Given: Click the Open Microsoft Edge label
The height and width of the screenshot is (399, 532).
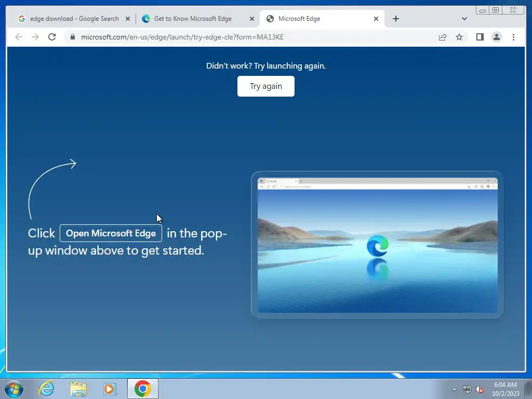Looking at the screenshot, I should coord(111,233).
